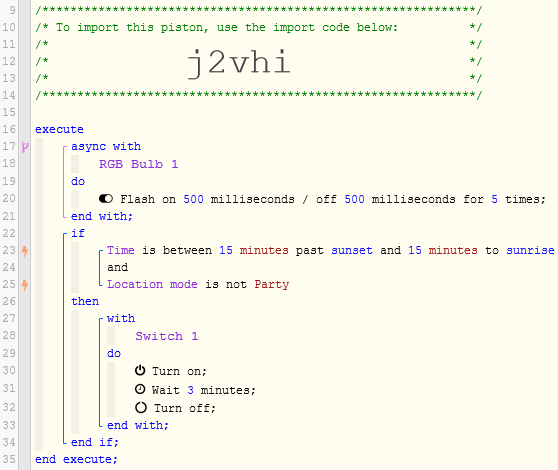Select the Time is between condition
This screenshot has height=470, width=558.
(331, 250)
